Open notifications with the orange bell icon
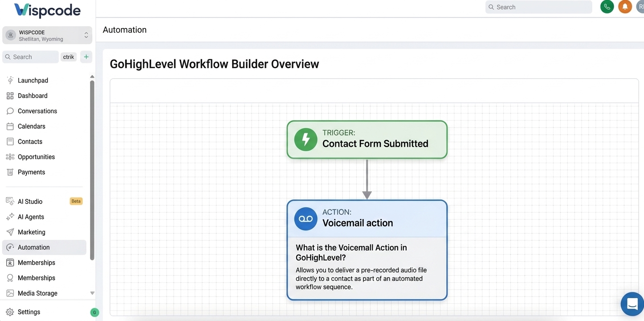Screen dimensions: 644x321 (625, 7)
